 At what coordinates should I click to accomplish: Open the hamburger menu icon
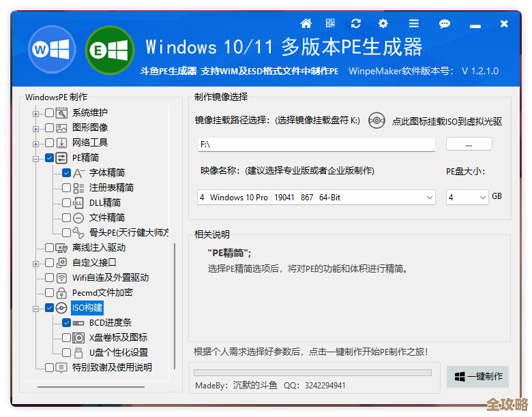(413, 23)
